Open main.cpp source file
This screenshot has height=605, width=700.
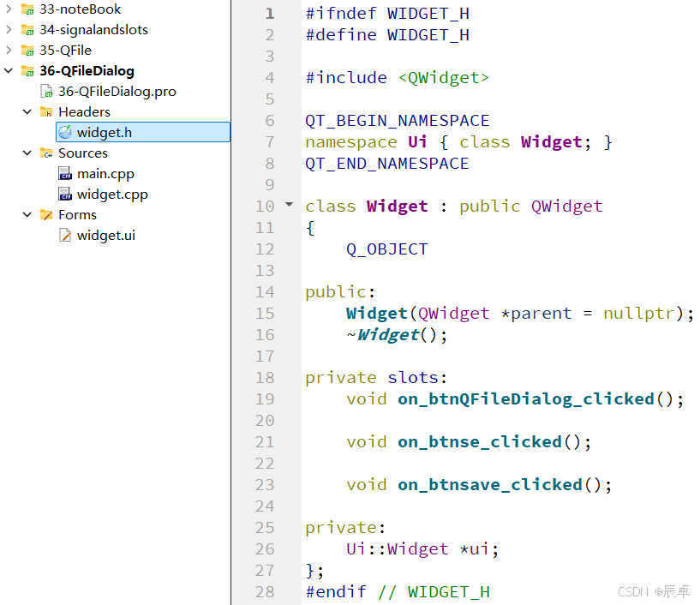[105, 173]
